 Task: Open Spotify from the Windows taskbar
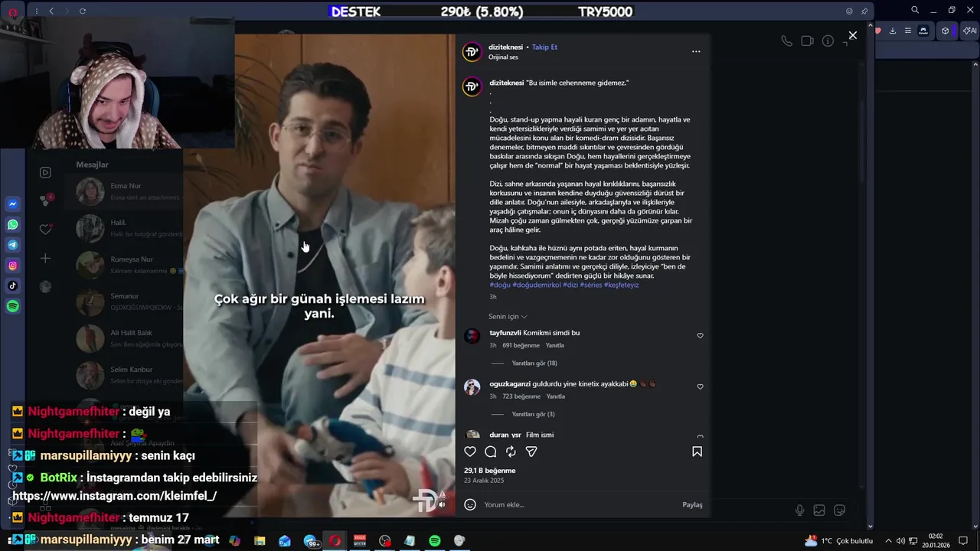(x=434, y=541)
